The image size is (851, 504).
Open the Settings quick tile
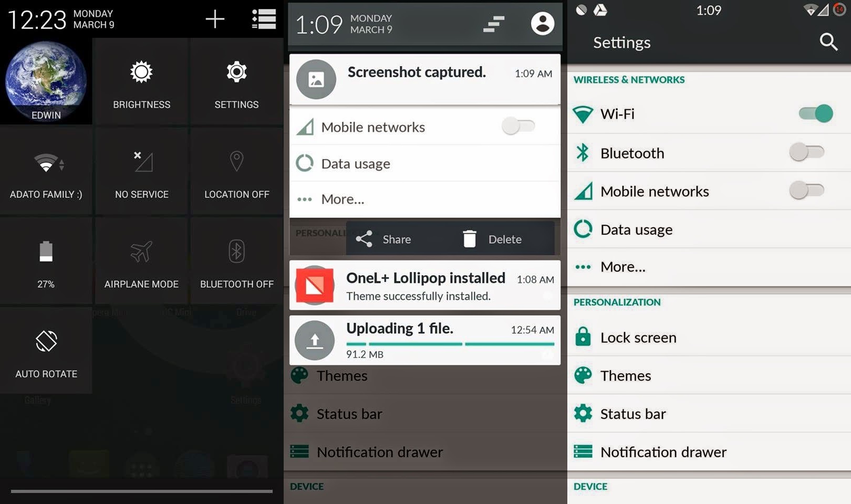pyautogui.click(x=236, y=81)
